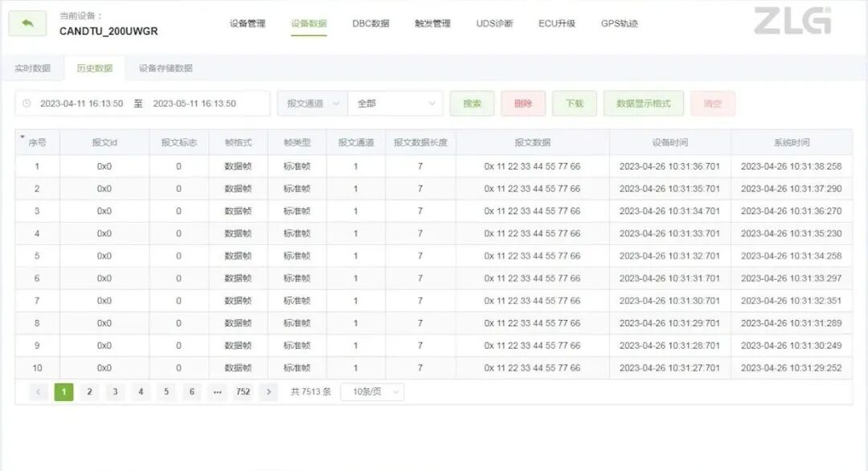This screenshot has height=471, width=868.
Task: Go to the next page using the right chevron
Action: (x=268, y=392)
